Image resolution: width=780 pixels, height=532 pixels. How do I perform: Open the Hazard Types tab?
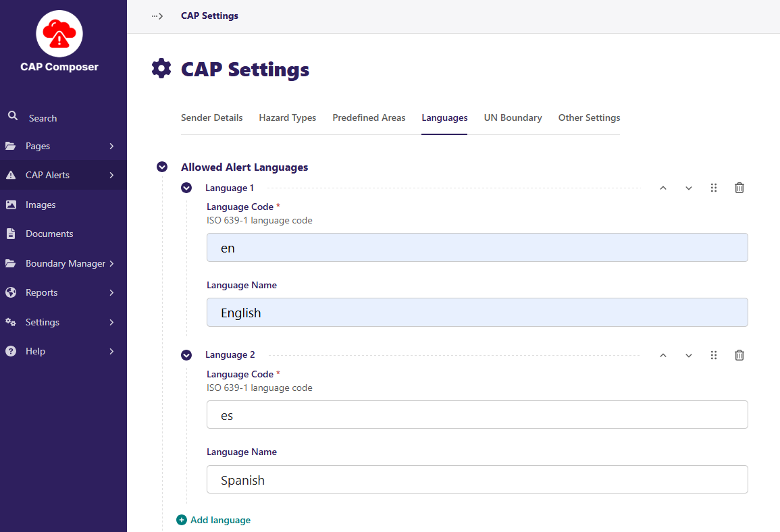click(x=288, y=118)
